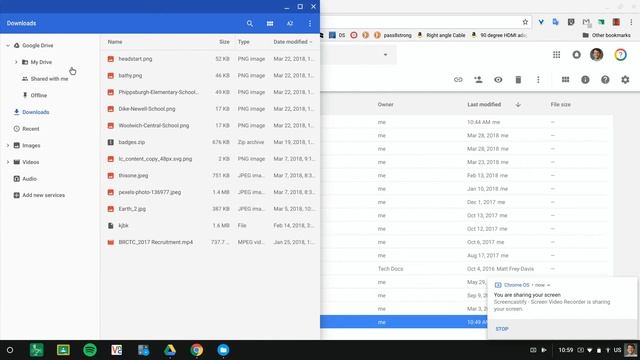Click Drive's preview eye icon
Viewport: 640px width, 360px height.
pos(498,80)
